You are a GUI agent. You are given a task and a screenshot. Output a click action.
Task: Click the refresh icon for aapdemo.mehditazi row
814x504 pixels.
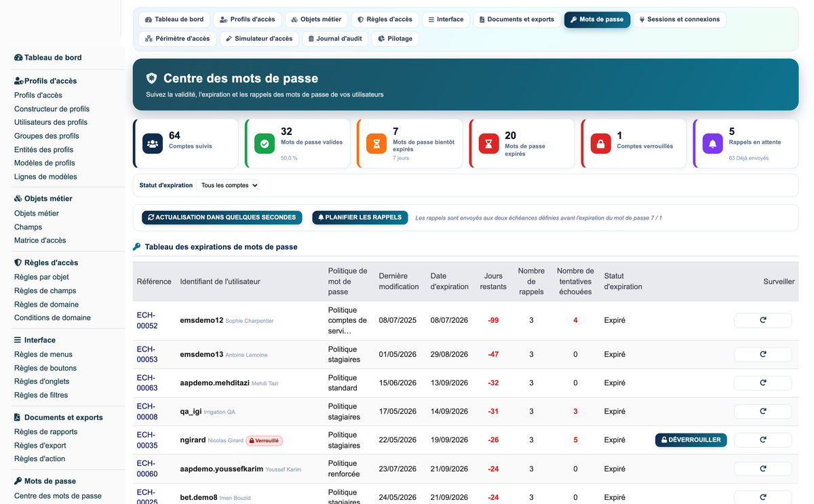point(762,383)
